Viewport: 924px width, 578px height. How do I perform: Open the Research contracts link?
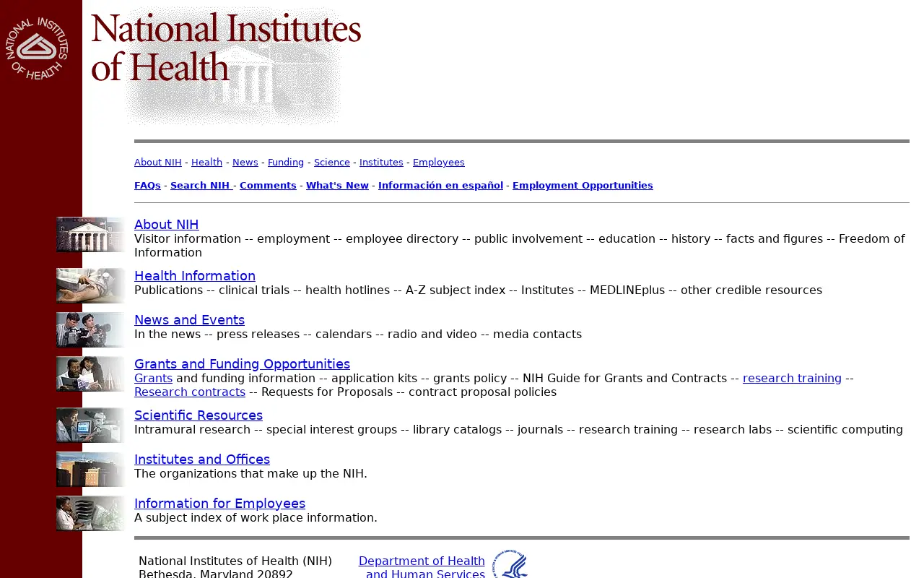pos(190,392)
